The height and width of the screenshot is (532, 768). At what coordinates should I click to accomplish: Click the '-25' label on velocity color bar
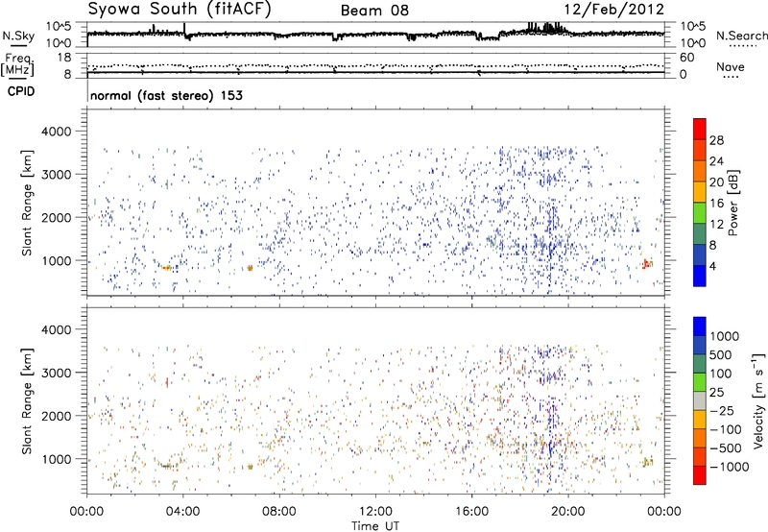point(722,411)
